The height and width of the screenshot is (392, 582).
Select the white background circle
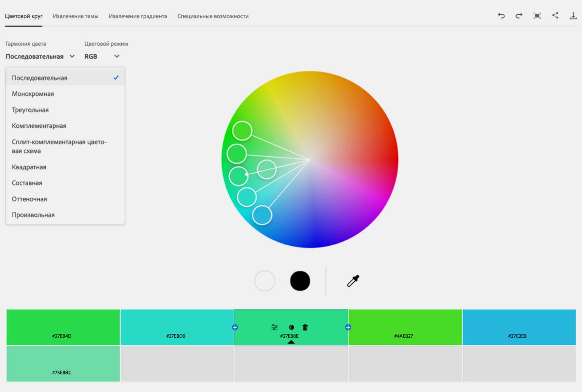[x=265, y=281]
